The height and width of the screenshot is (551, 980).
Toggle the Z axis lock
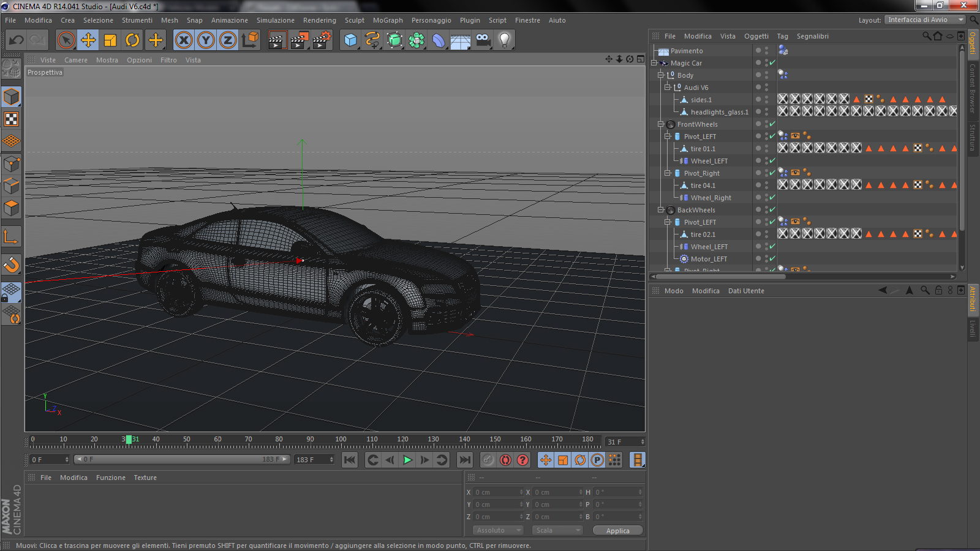[228, 40]
